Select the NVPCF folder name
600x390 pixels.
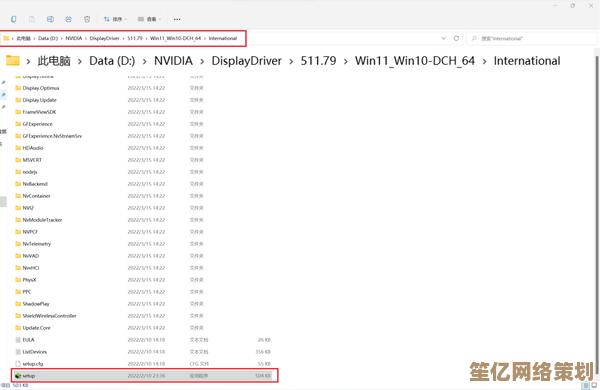pyautogui.click(x=30, y=232)
